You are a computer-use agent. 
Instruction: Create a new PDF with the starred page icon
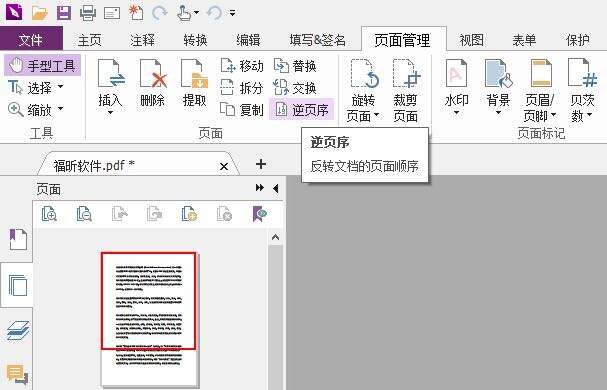(x=136, y=13)
